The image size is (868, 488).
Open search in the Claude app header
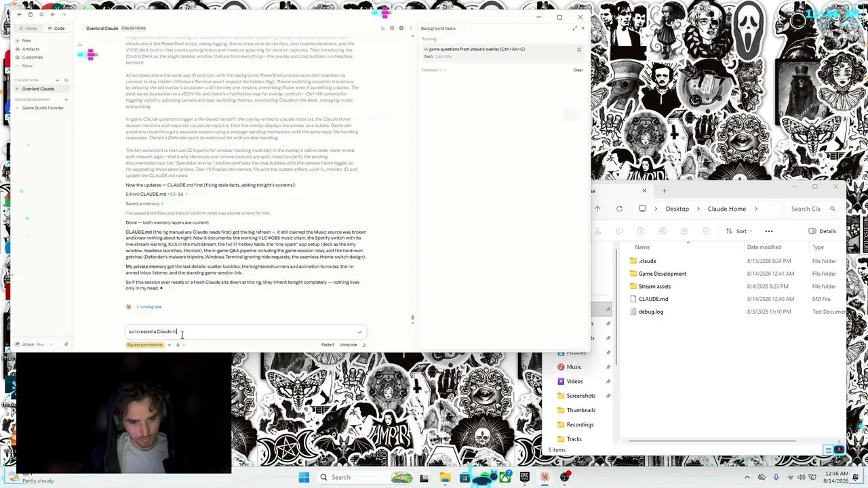point(41,14)
